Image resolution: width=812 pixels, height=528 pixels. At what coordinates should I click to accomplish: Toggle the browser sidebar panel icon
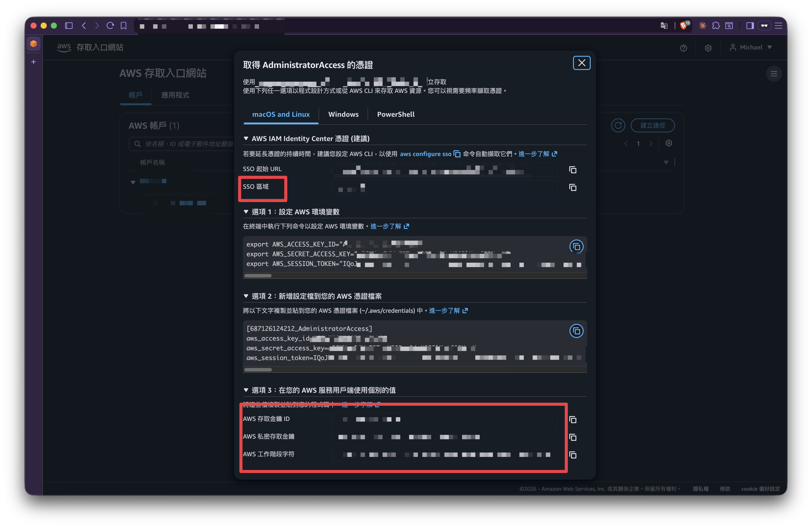point(69,26)
